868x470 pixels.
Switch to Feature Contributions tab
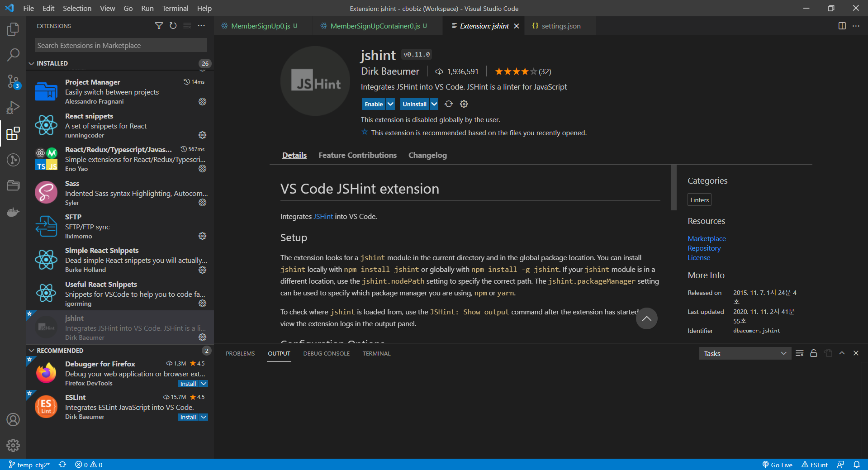tap(357, 155)
